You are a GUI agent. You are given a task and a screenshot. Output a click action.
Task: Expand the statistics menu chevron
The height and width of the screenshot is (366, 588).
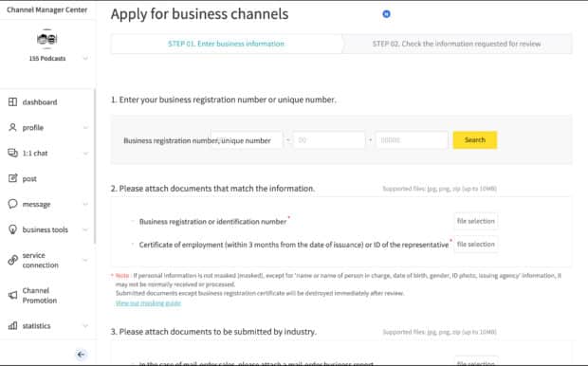point(85,325)
